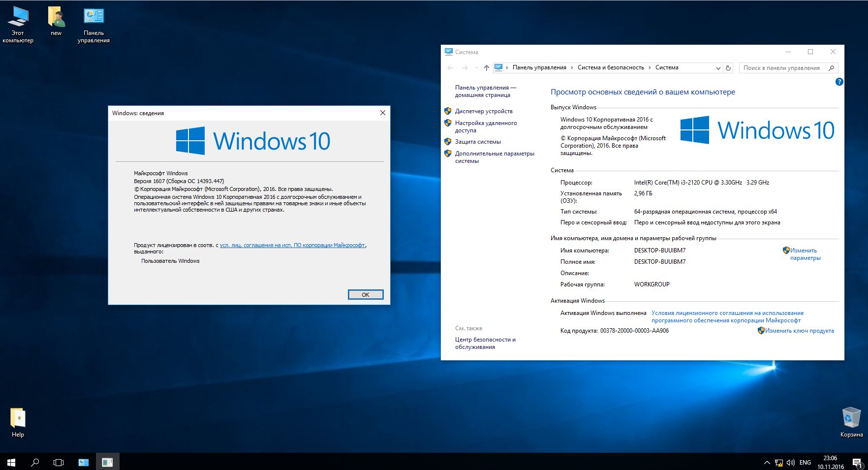Open the network tray icon
The image size is (868, 470).
779,463
